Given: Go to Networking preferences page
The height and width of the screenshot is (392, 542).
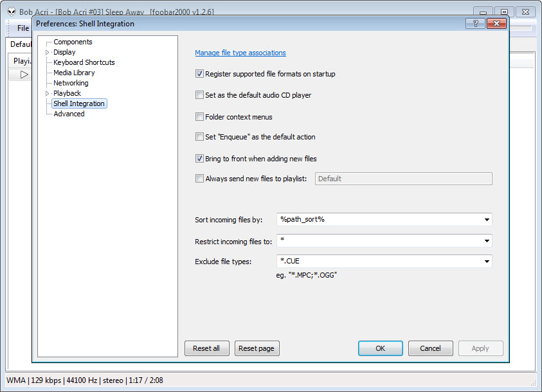Looking at the screenshot, I should click(71, 83).
